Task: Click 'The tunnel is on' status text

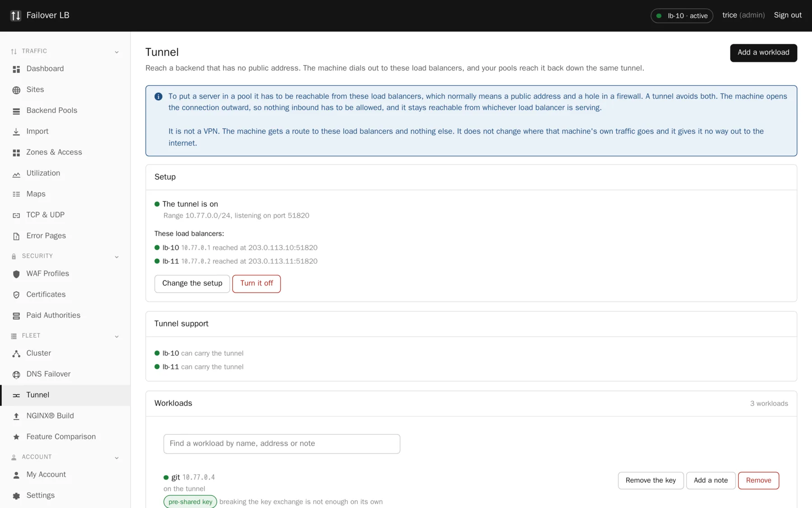Action: 190,204
